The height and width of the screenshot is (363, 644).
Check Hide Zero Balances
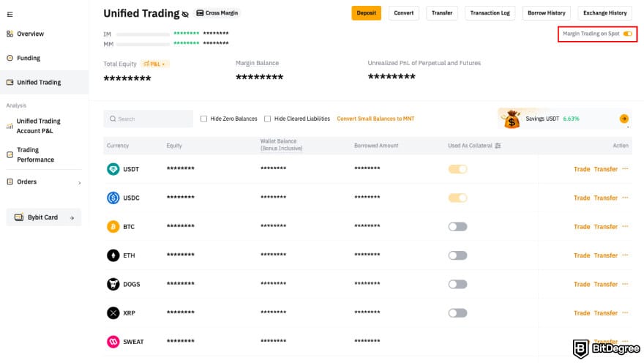(x=203, y=119)
